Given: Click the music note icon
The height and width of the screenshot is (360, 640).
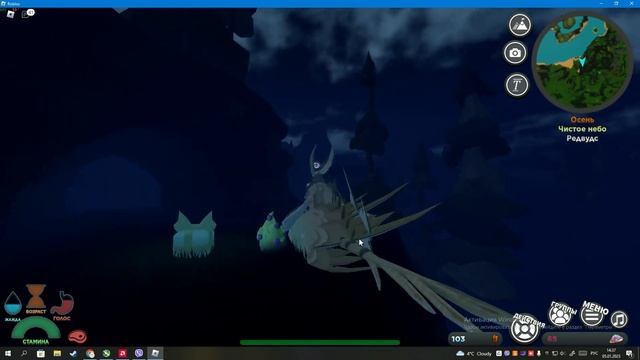Looking at the screenshot, I should click(619, 319).
